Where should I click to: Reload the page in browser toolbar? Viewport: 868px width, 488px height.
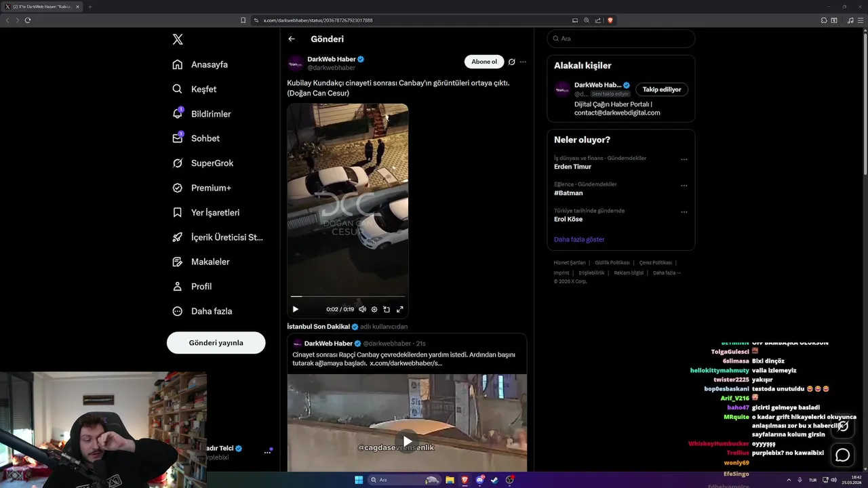coord(28,20)
